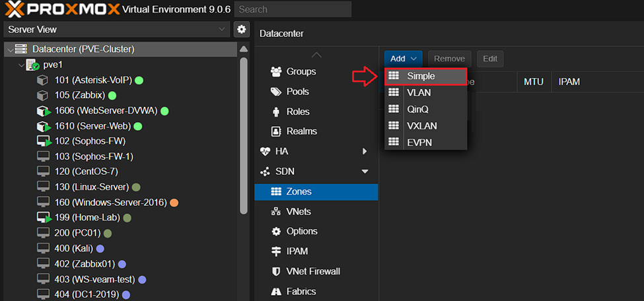
Task: Click the VNet Firewall shield icon
Action: point(276,271)
